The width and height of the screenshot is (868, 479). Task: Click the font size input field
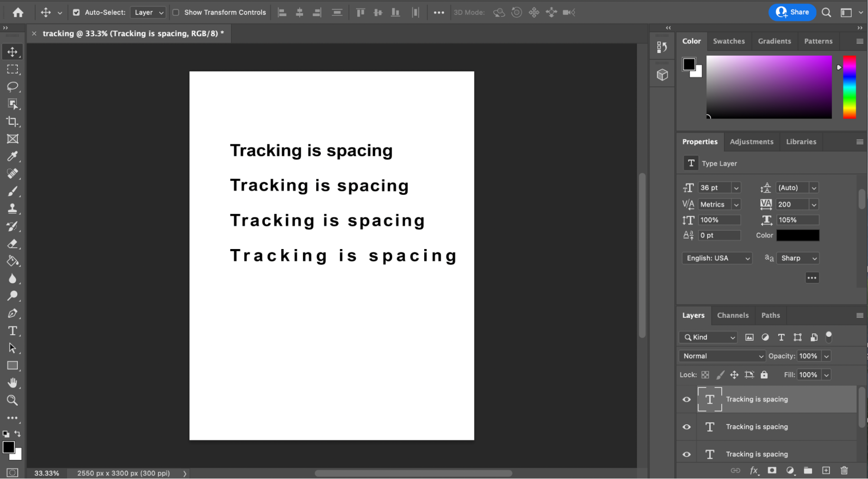(x=715, y=188)
